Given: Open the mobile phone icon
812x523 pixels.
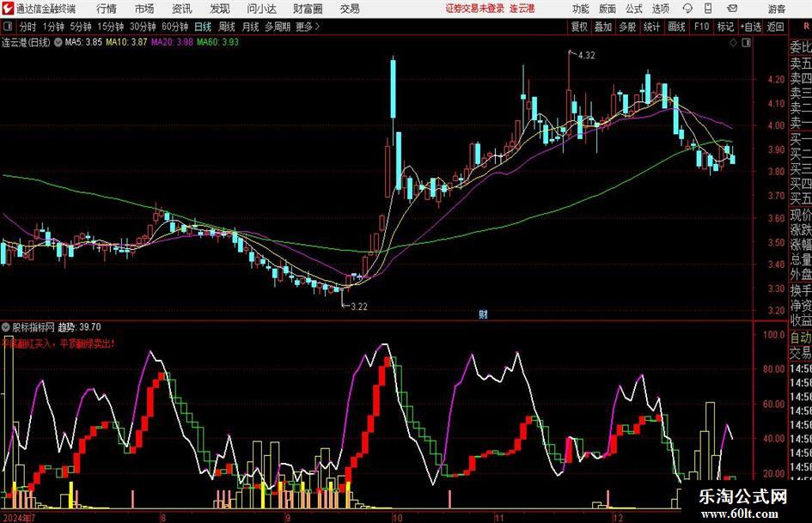Looking at the screenshot, I should coord(708,9).
